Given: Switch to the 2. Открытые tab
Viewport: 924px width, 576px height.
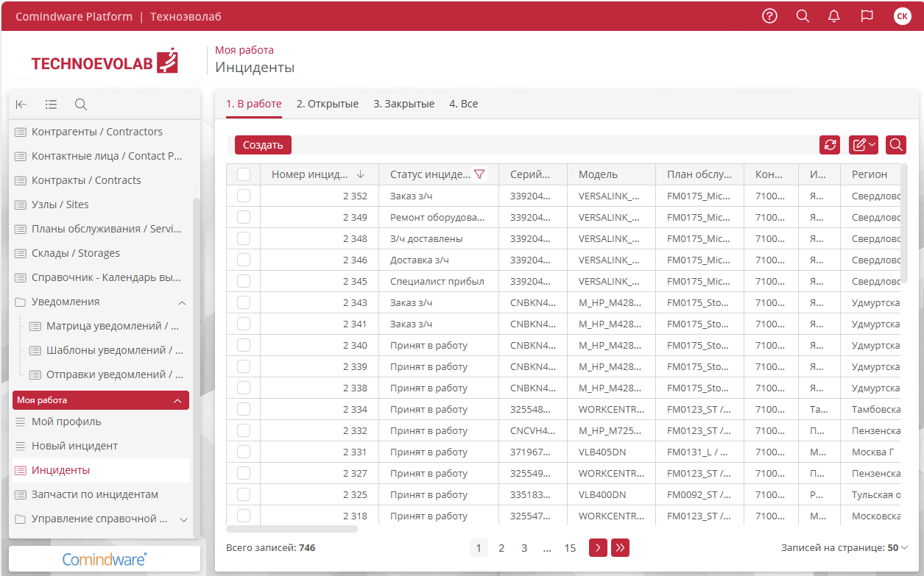Looking at the screenshot, I should [x=327, y=104].
